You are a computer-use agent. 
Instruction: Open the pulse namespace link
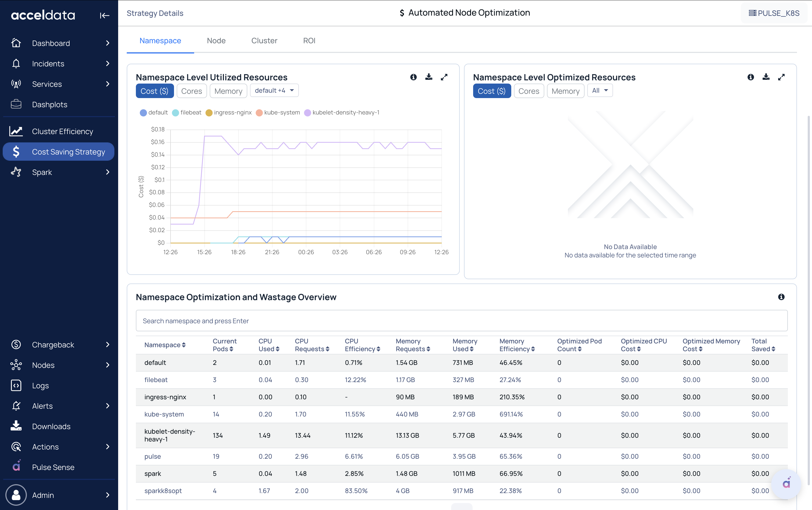pos(152,456)
